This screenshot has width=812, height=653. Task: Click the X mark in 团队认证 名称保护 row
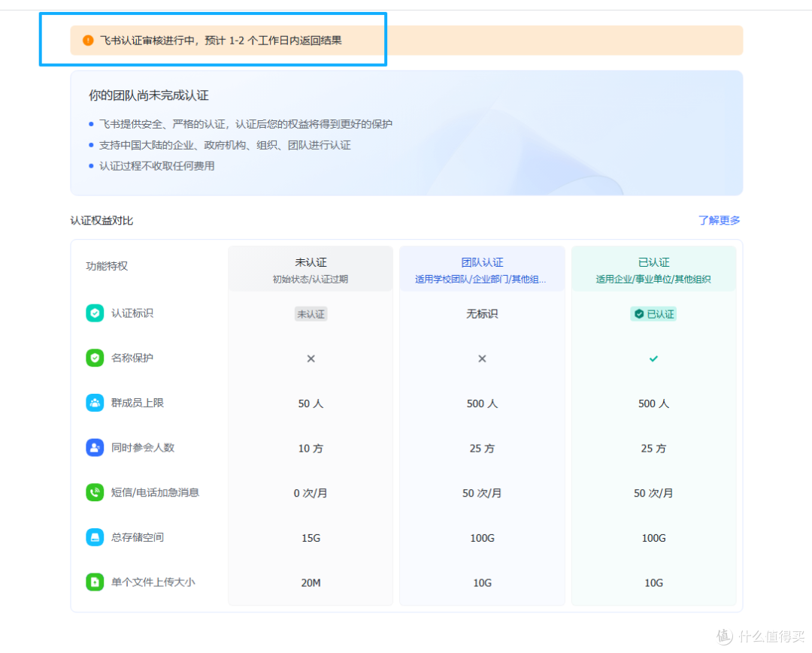point(482,358)
